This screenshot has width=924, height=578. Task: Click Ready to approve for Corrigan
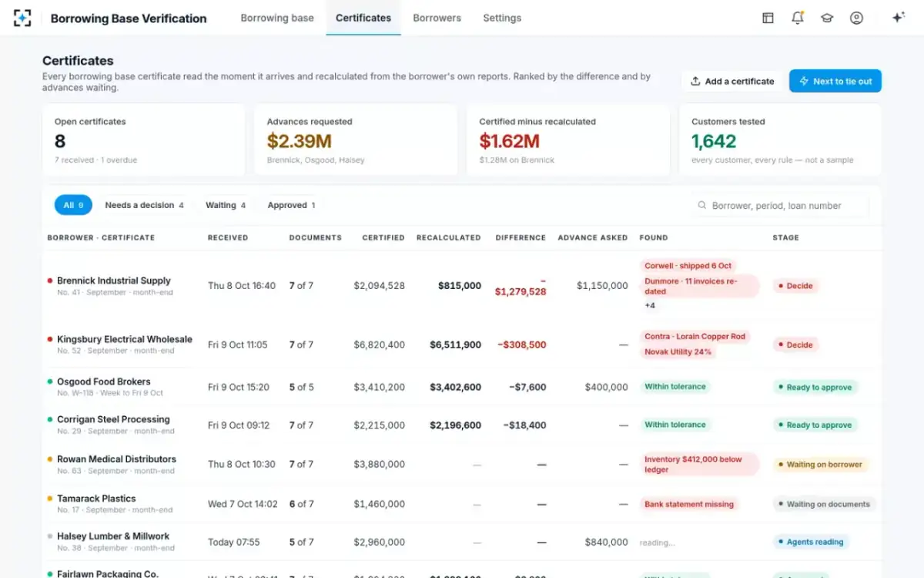815,425
